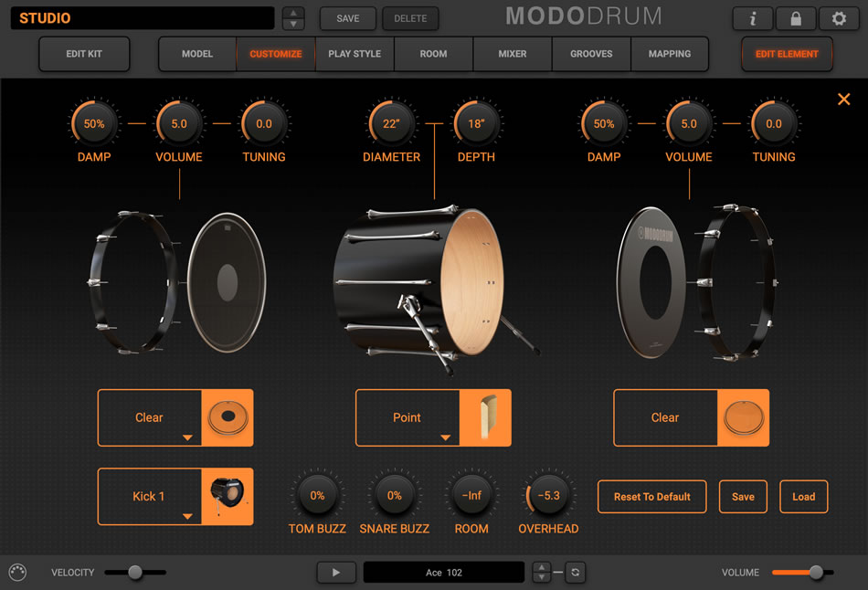Click the MIDI connector icon beside Velocity
This screenshot has height=590, width=868.
click(x=17, y=573)
